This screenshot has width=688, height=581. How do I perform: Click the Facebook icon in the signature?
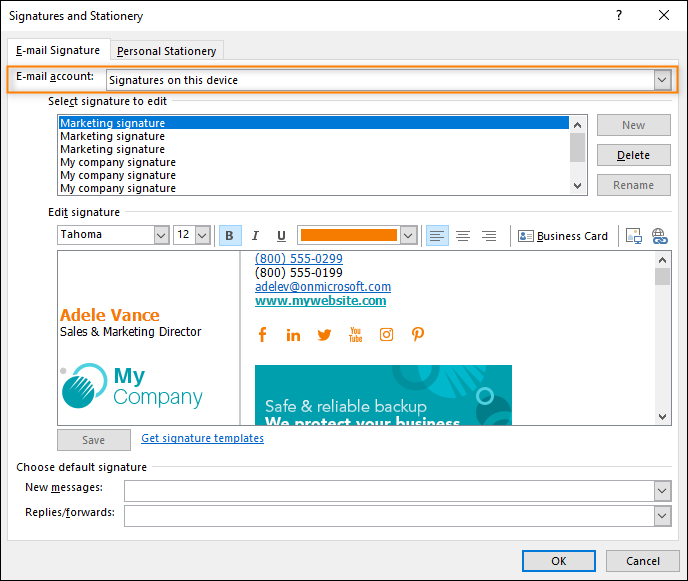263,335
